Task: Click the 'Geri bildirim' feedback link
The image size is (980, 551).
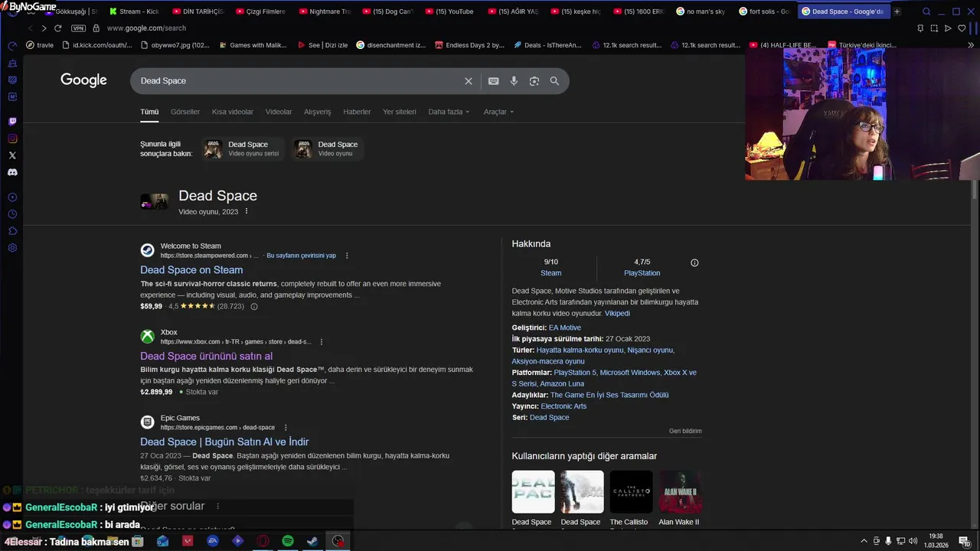Action: (x=685, y=431)
